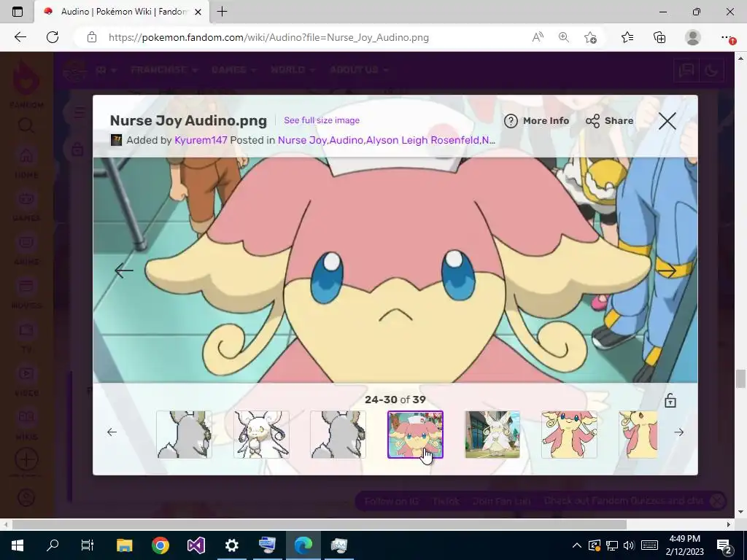This screenshot has width=747, height=560.
Task: Open Fandom TV sidebar item
Action: 26,337
